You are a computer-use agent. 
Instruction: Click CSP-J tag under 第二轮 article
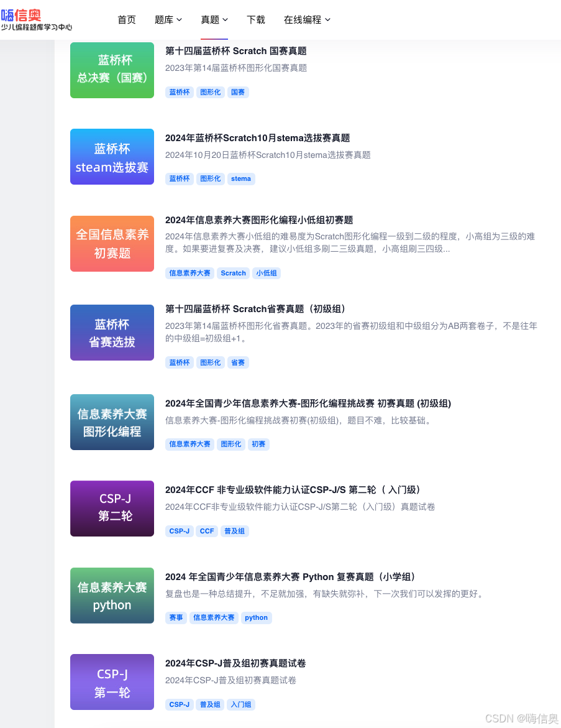[179, 531]
